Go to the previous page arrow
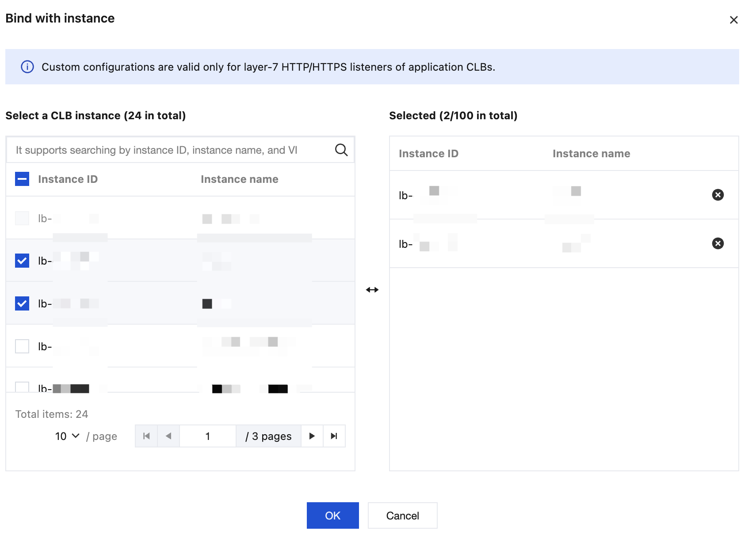756x538 pixels. 168,436
